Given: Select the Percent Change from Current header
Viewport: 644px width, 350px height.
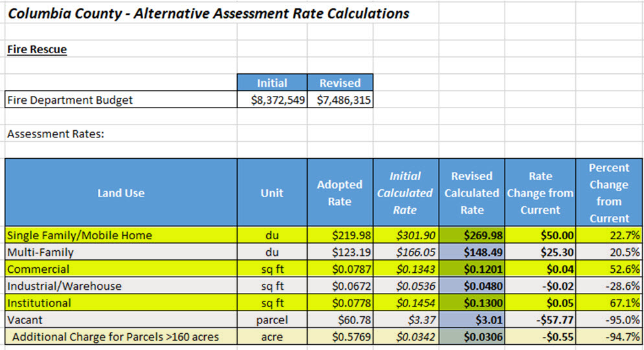Looking at the screenshot, I should pyautogui.click(x=608, y=192).
